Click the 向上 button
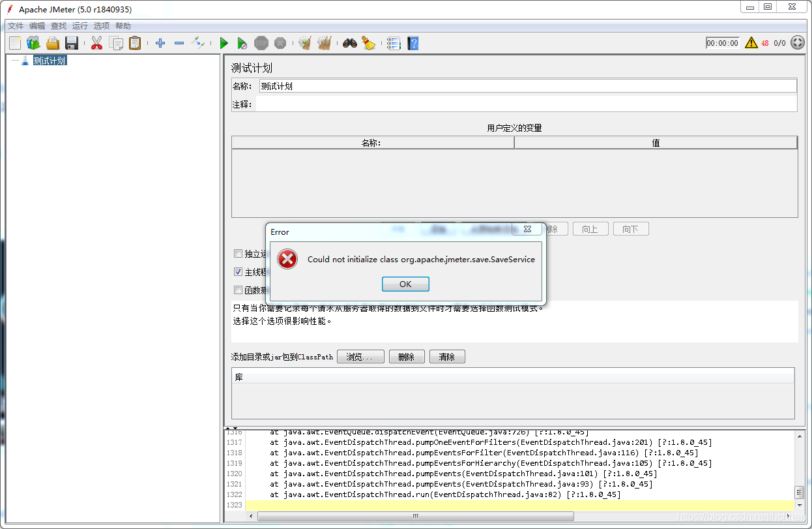The image size is (812, 529). tap(590, 229)
